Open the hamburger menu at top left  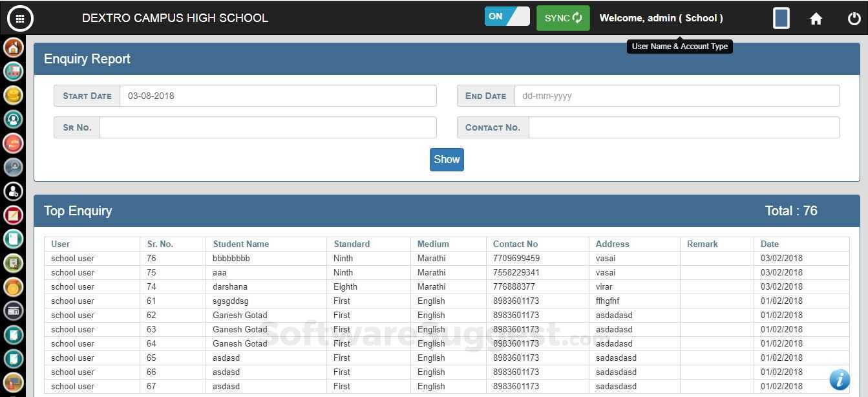coord(20,18)
